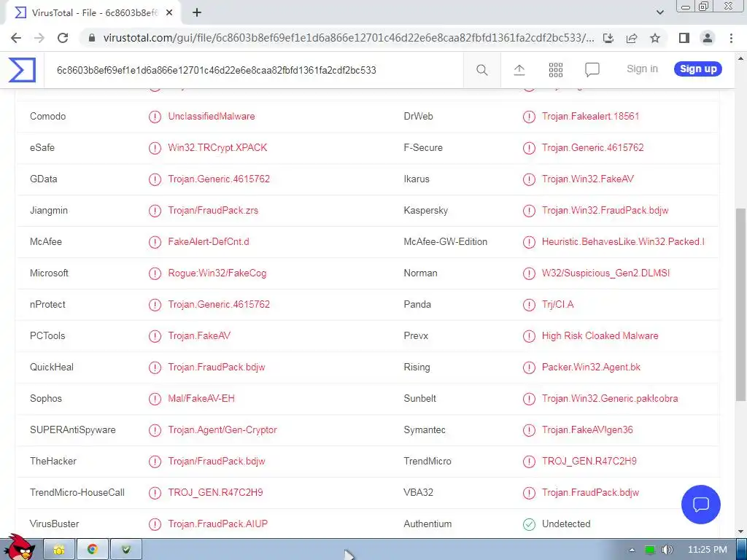The height and width of the screenshot is (560, 747).
Task: Click the volume speaker tray icon
Action: (667, 550)
